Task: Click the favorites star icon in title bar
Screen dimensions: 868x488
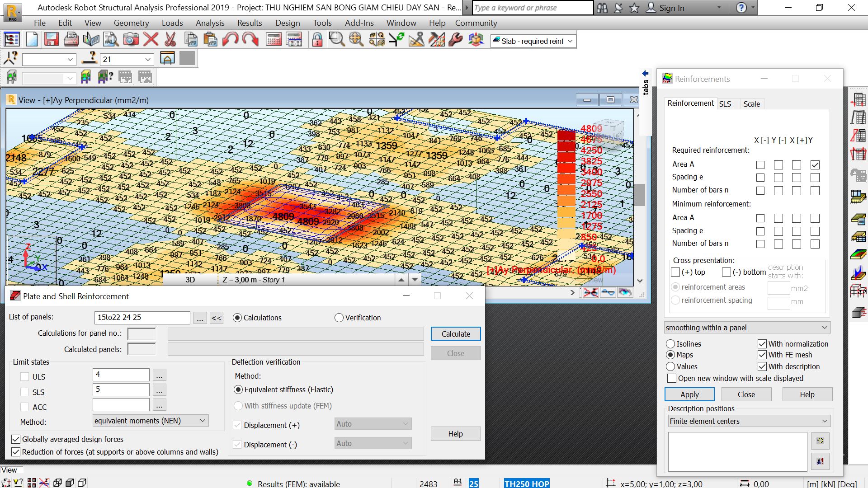Action: (634, 8)
